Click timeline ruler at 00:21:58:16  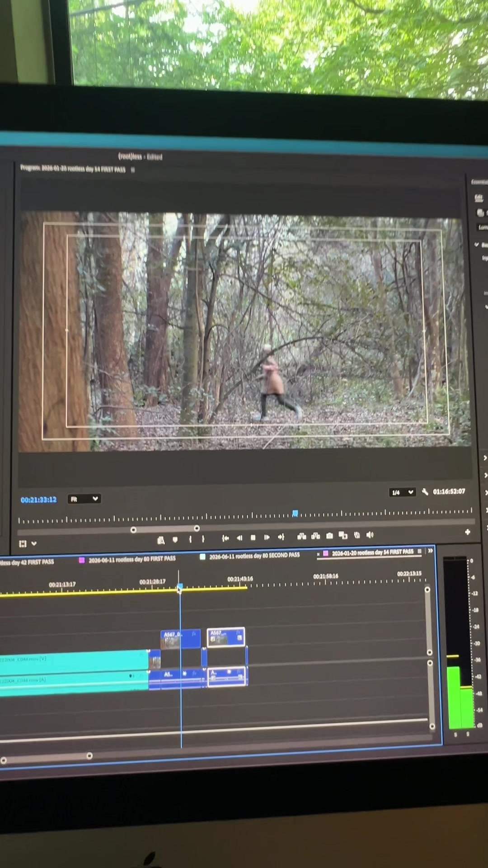click(x=326, y=576)
